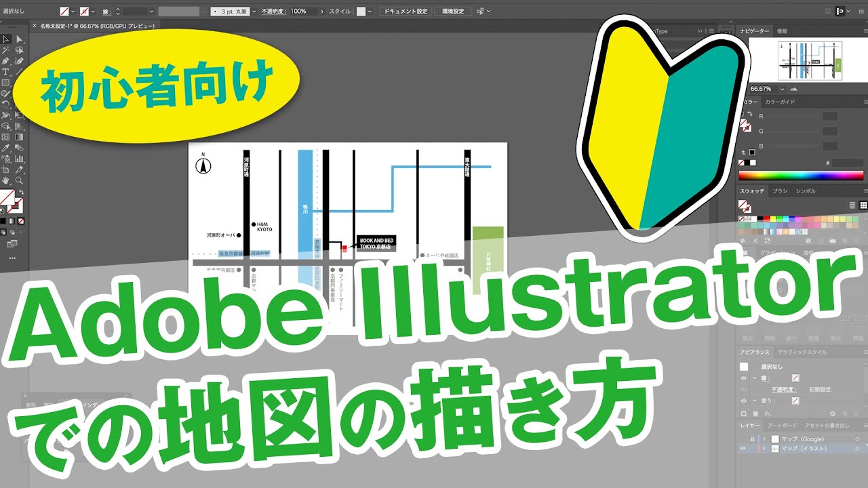
Task: Switch to the カラーガイド tab
Action: [780, 102]
